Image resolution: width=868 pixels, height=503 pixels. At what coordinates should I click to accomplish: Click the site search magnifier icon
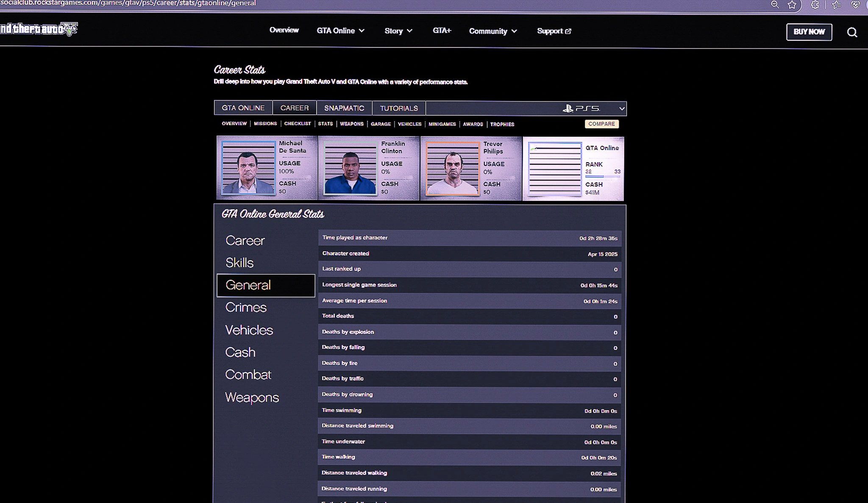(852, 32)
